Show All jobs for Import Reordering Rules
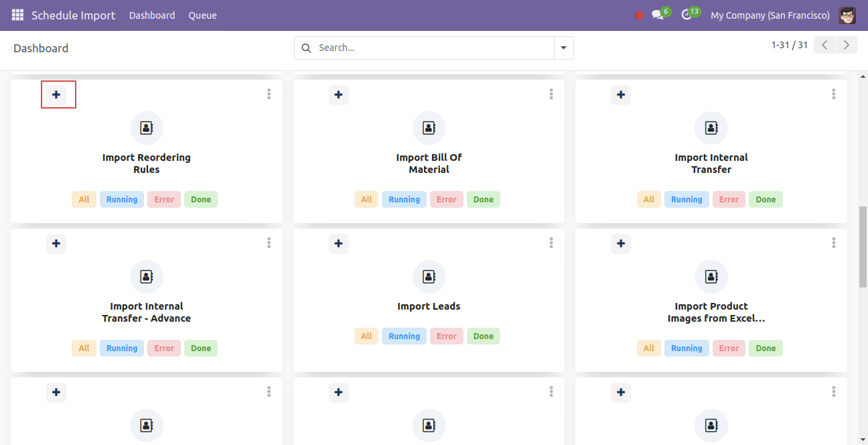The height and width of the screenshot is (445, 868). coord(84,199)
